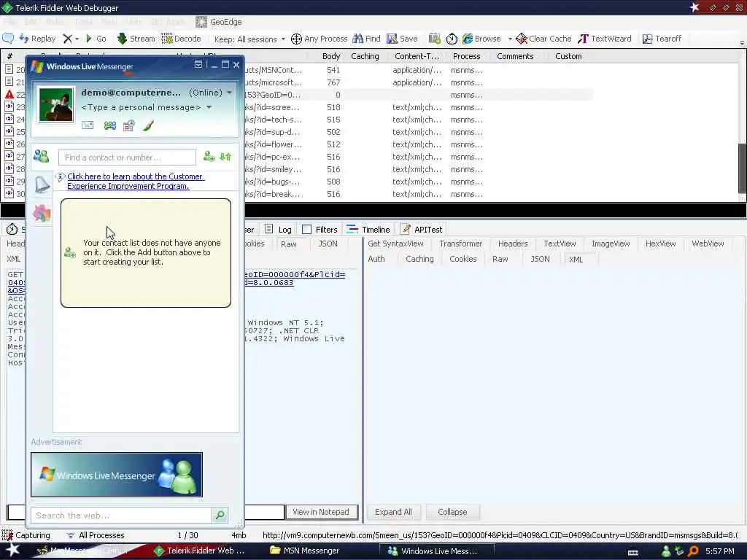This screenshot has height=560, width=747.
Task: Open the APITest tab
Action: coord(422,230)
